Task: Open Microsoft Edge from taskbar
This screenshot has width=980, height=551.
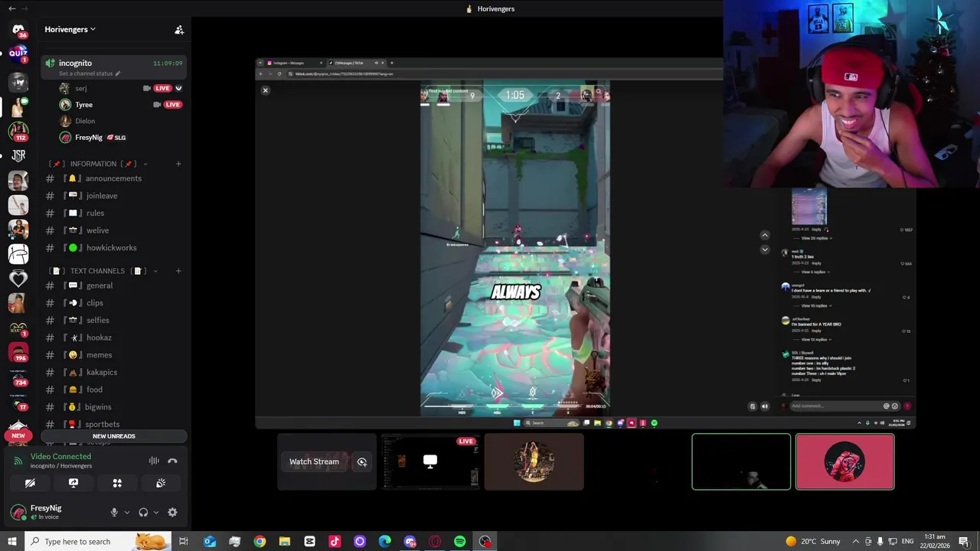Action: (x=384, y=541)
